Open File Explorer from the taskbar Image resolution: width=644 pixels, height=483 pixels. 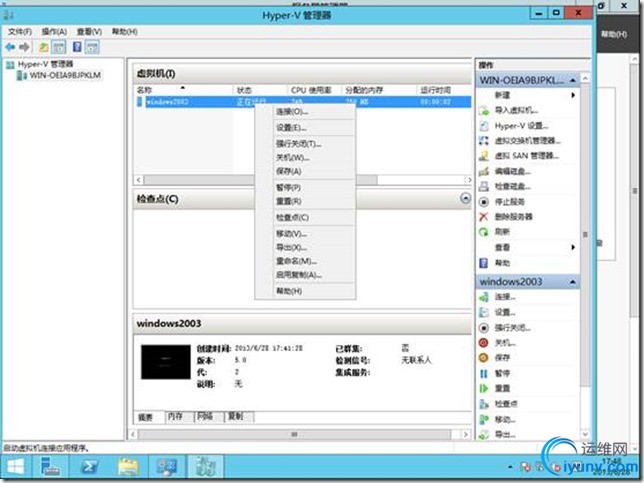click(x=128, y=467)
